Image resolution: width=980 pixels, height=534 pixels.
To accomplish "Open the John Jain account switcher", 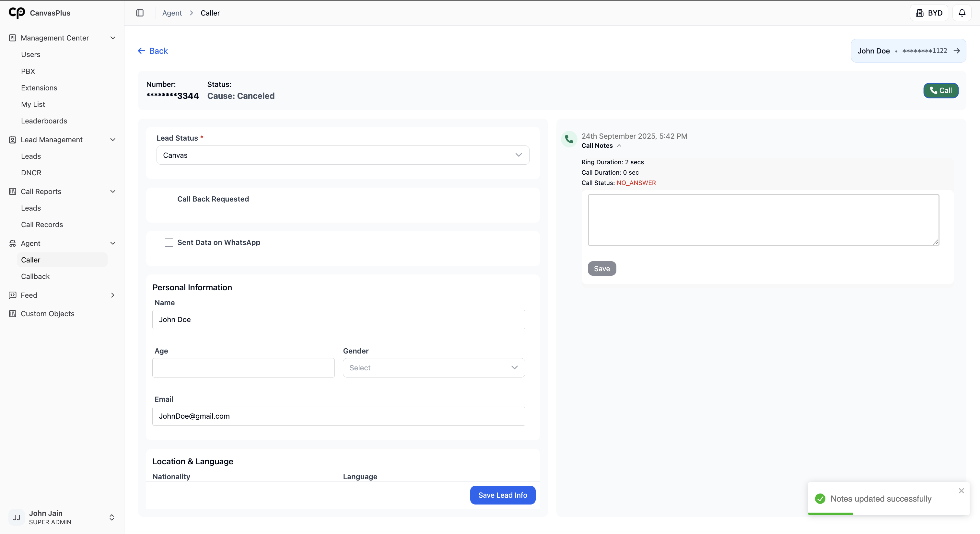I will click(111, 517).
